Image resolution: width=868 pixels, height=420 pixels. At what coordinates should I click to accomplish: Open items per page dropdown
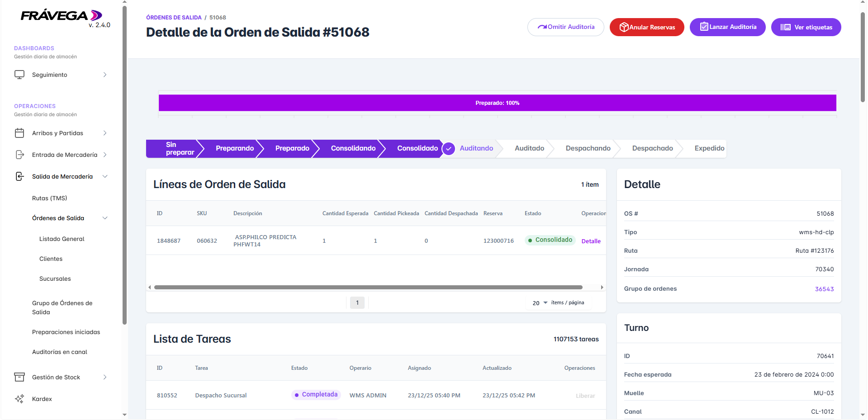pyautogui.click(x=540, y=303)
